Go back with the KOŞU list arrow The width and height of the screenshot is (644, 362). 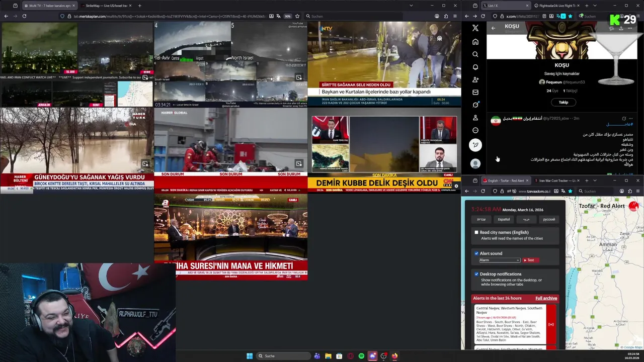tap(493, 28)
